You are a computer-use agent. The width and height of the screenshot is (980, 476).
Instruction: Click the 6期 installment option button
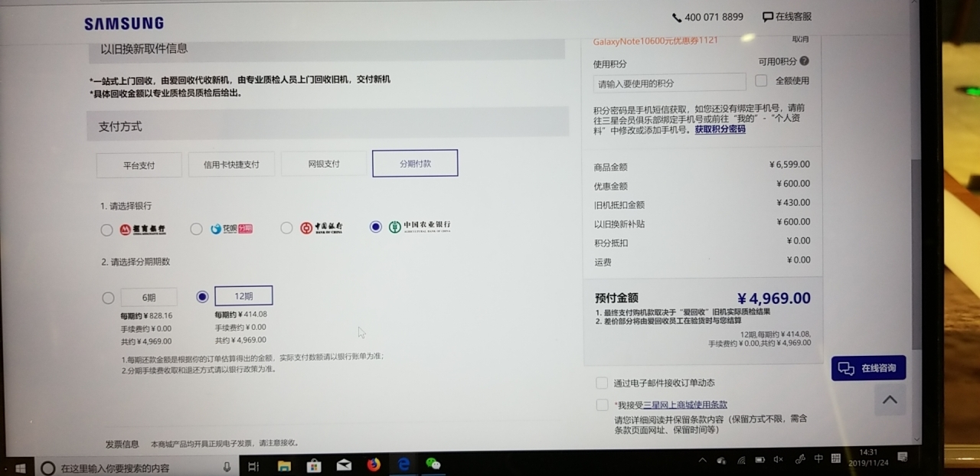(x=149, y=298)
